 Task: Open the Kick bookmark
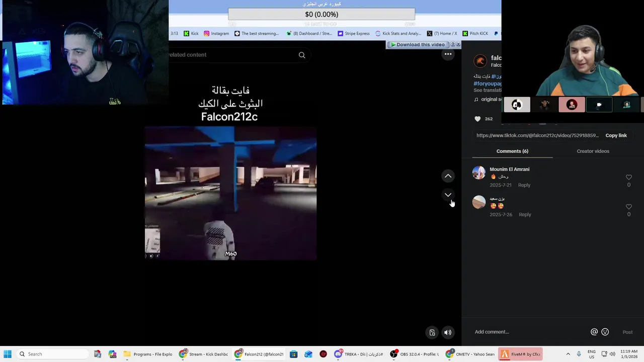pyautogui.click(x=191, y=33)
